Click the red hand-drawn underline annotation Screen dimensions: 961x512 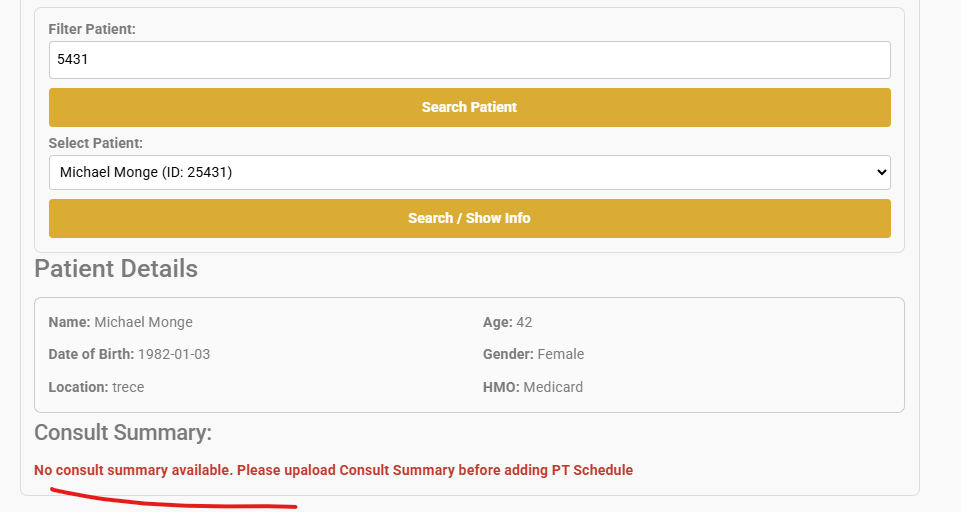[170, 500]
